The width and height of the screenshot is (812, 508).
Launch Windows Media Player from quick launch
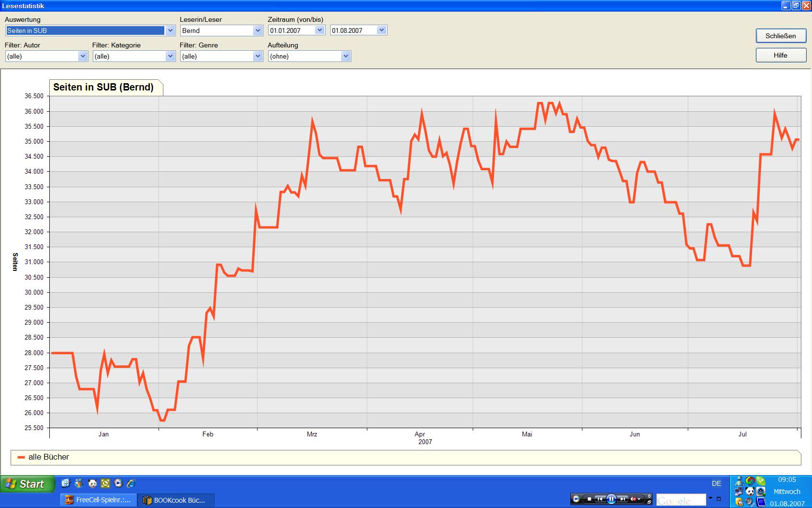(118, 483)
